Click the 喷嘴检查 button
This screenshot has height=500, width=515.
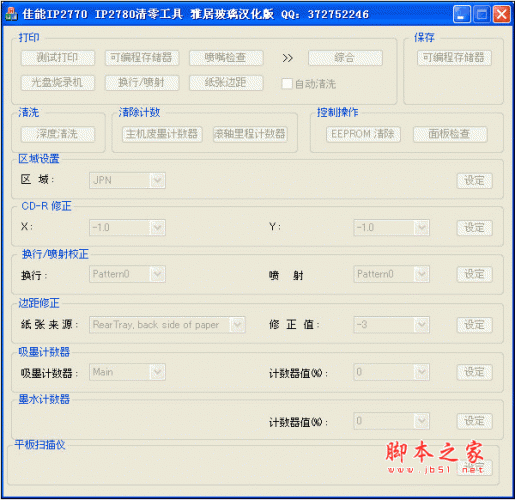(226, 58)
